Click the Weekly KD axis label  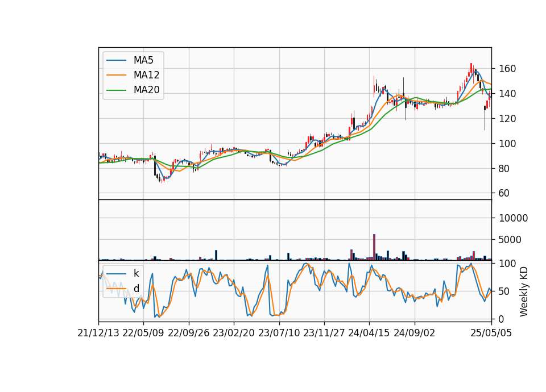point(524,292)
